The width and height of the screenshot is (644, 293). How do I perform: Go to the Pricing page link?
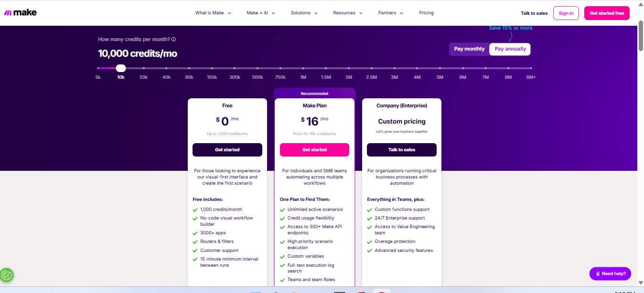tap(426, 13)
